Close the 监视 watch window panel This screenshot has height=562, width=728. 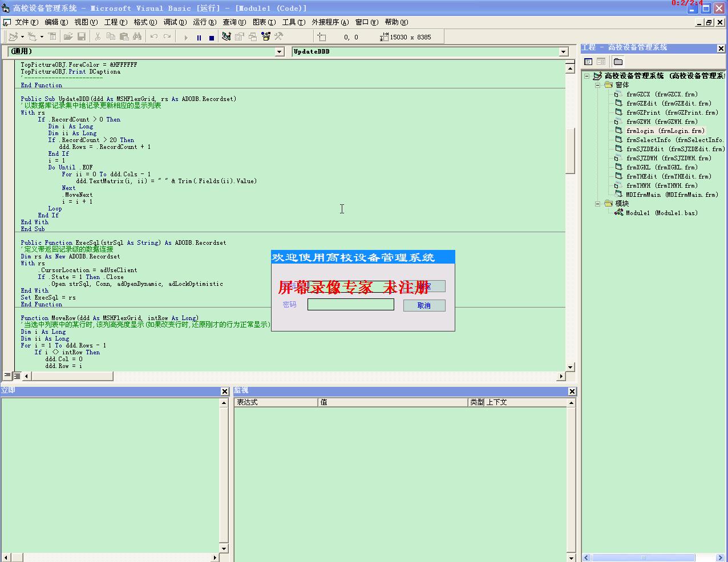572,391
